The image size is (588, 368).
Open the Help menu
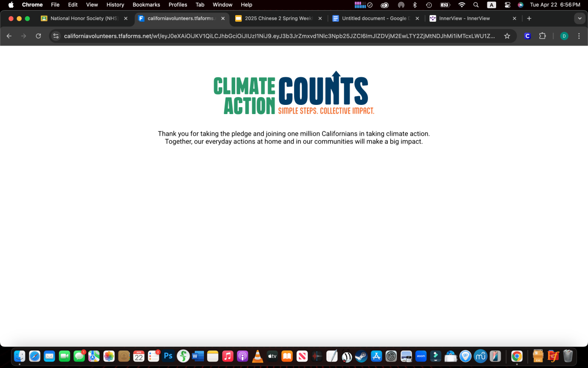[247, 5]
